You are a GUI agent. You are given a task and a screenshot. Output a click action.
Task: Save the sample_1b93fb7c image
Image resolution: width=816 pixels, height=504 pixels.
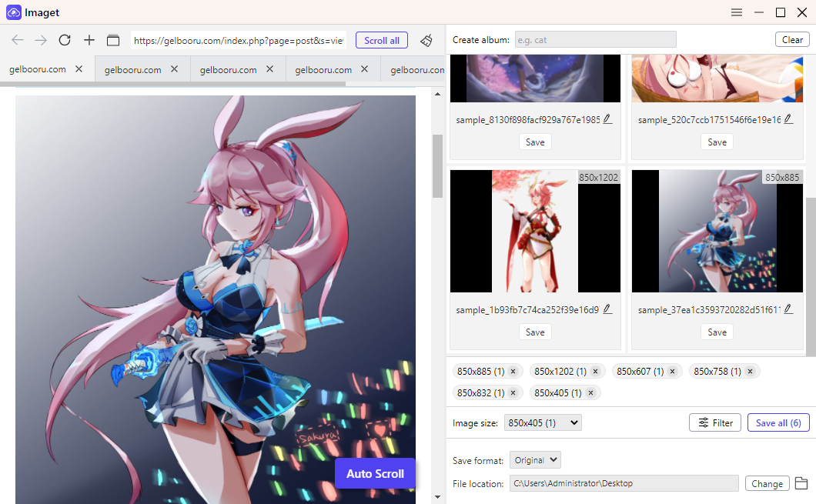[x=535, y=332]
